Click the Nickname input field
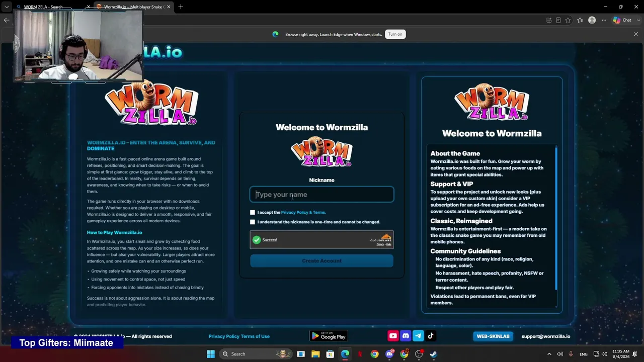Screen dimensions: 644x362 (x=321, y=195)
